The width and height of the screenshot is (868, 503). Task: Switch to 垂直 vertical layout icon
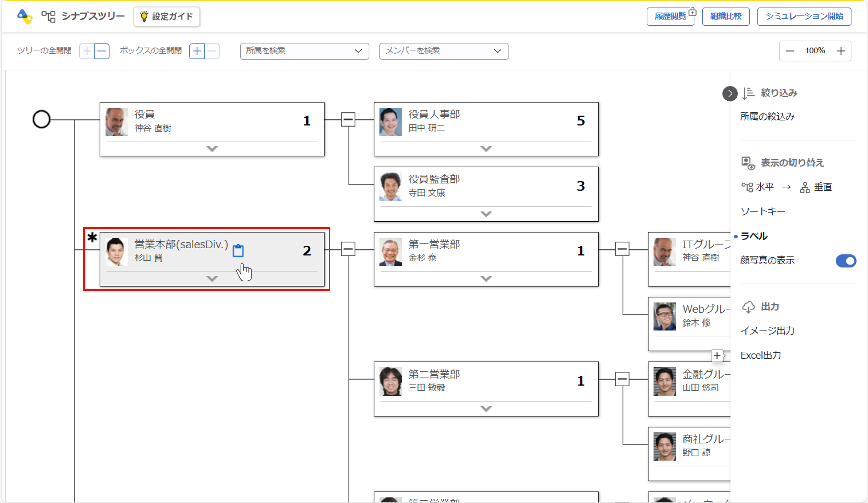[x=805, y=187]
